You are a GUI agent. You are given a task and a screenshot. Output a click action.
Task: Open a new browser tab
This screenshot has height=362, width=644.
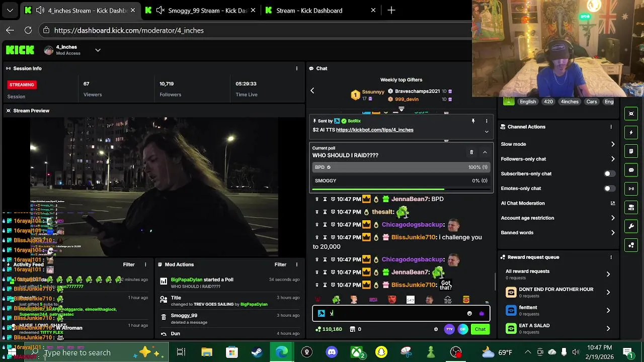391,10
